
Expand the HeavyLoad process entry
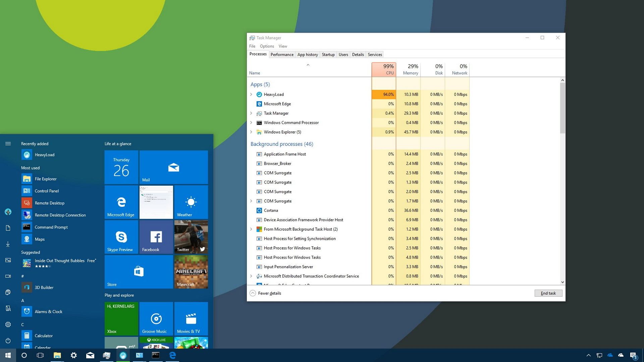(x=252, y=95)
